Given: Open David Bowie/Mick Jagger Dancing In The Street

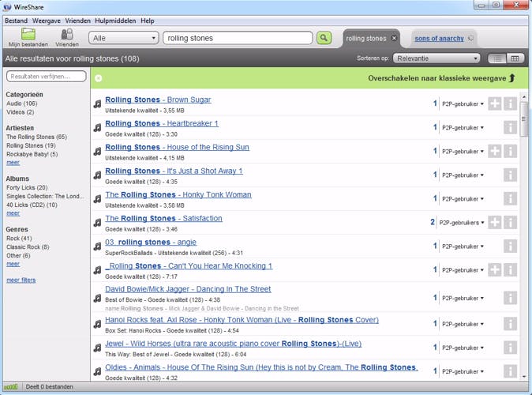Looking at the screenshot, I should click(188, 289).
